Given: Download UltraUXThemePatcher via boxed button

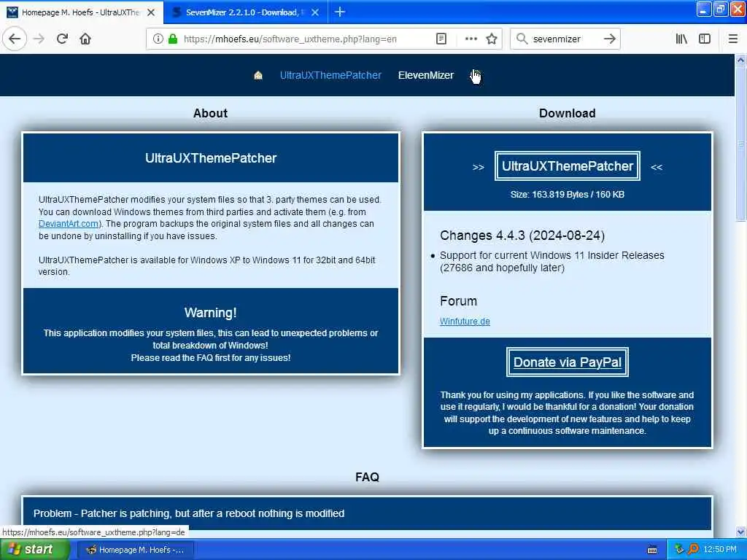Looking at the screenshot, I should 568,166.
